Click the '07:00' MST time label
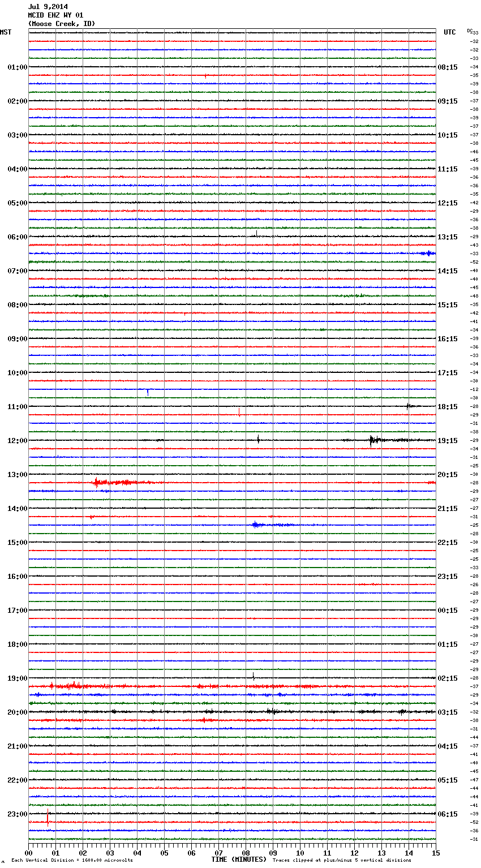Image resolution: width=481 pixels, height=868 pixels. (18, 271)
